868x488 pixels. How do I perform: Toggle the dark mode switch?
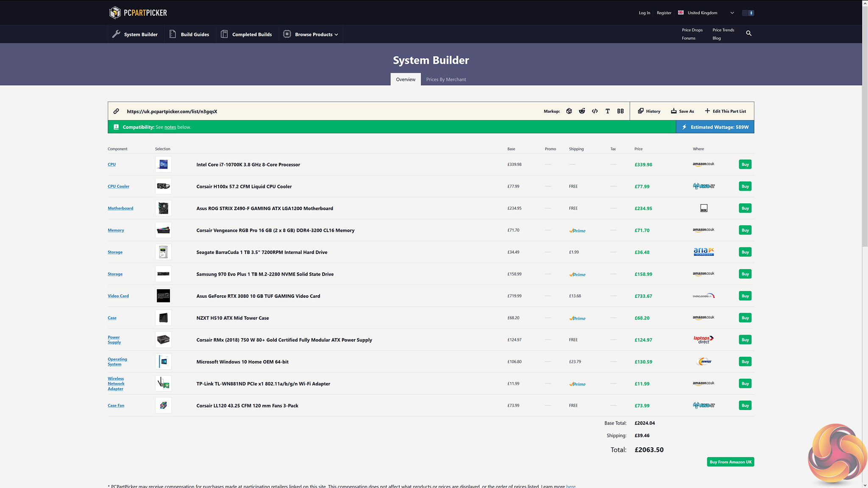pyautogui.click(x=748, y=13)
